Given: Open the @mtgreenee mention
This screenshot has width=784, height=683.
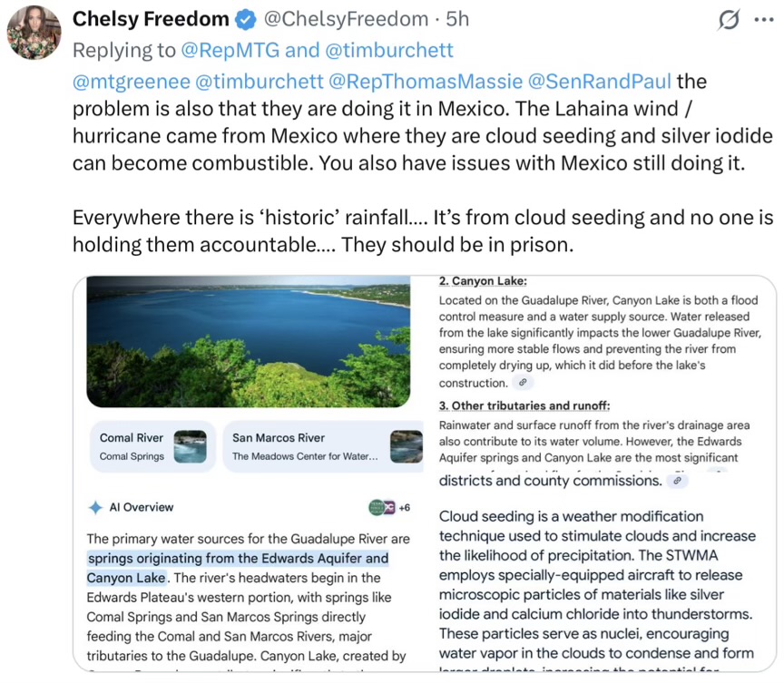Looking at the screenshot, I should [x=132, y=82].
